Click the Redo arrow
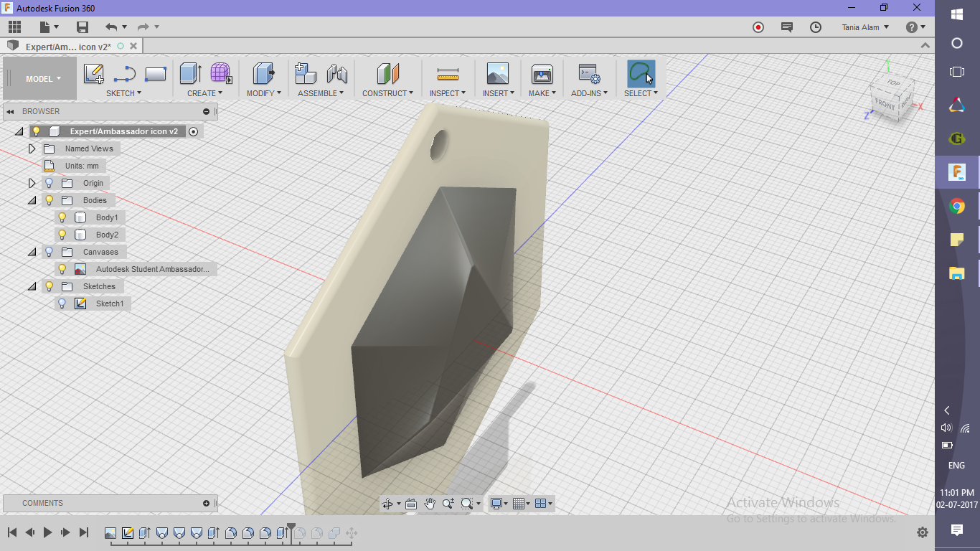Image resolution: width=980 pixels, height=551 pixels. click(143, 27)
